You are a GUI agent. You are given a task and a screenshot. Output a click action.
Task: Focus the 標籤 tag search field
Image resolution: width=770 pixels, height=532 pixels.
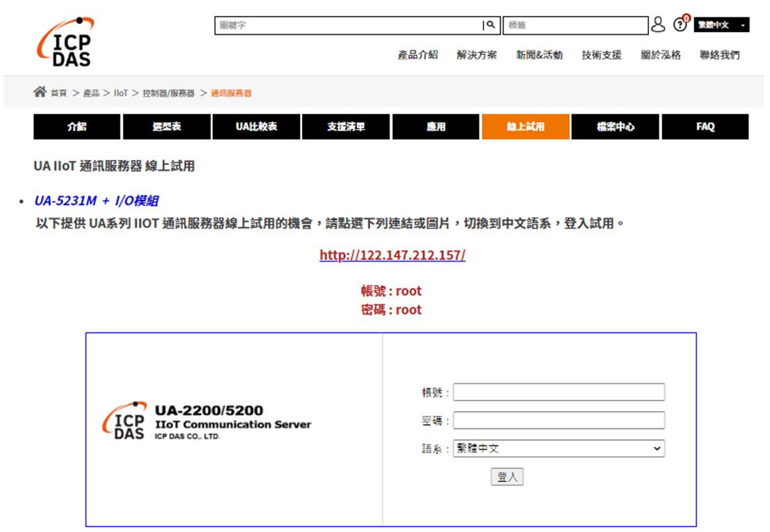(x=575, y=25)
